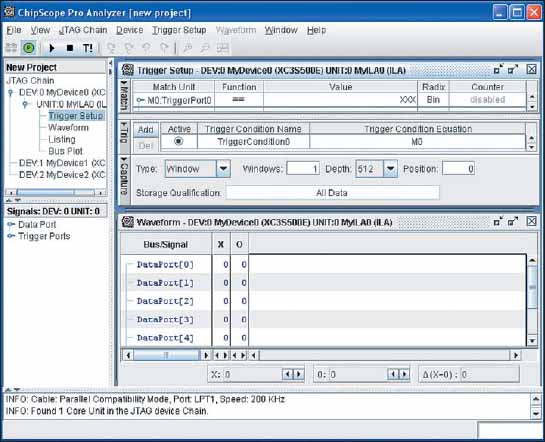Screen dimensions: 545x442
Task: Click the XXX value cell for M0
Action: (x=340, y=100)
